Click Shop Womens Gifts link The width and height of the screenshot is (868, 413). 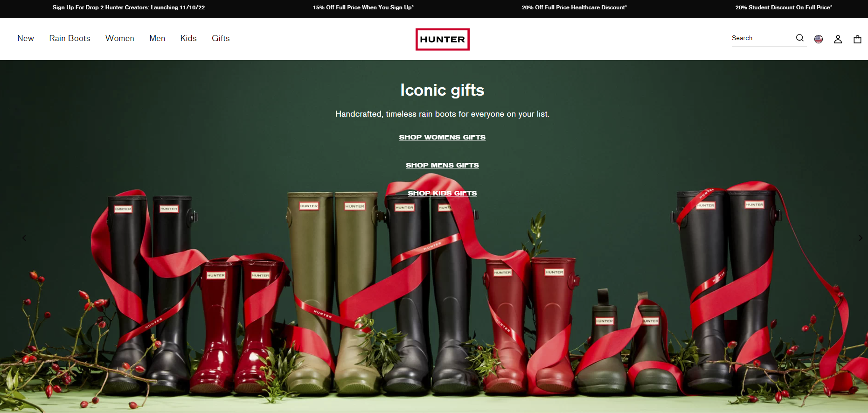point(442,137)
